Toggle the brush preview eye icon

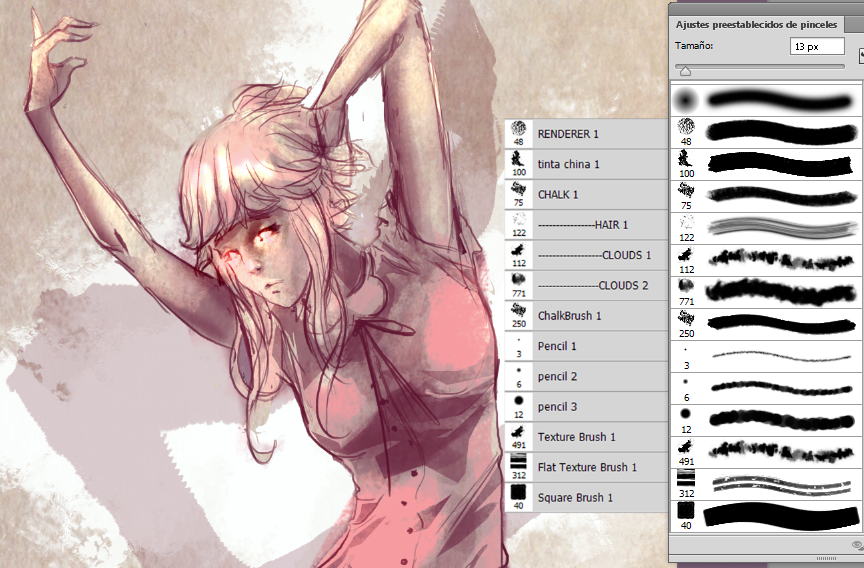[x=857, y=545]
